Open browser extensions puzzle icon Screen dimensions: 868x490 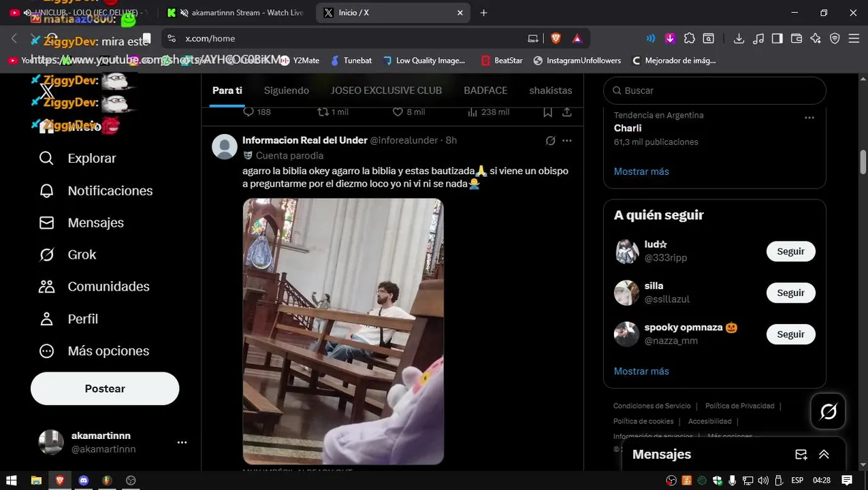pos(690,39)
